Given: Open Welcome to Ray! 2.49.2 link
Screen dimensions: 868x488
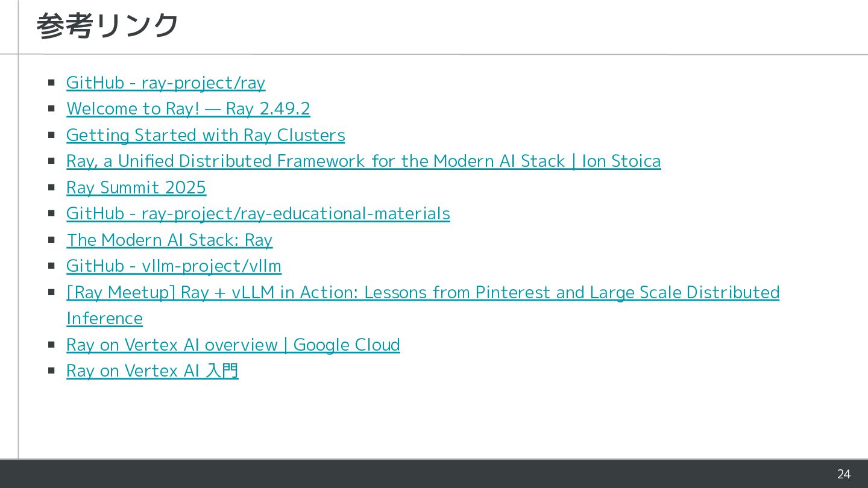Looking at the screenshot, I should [188, 108].
